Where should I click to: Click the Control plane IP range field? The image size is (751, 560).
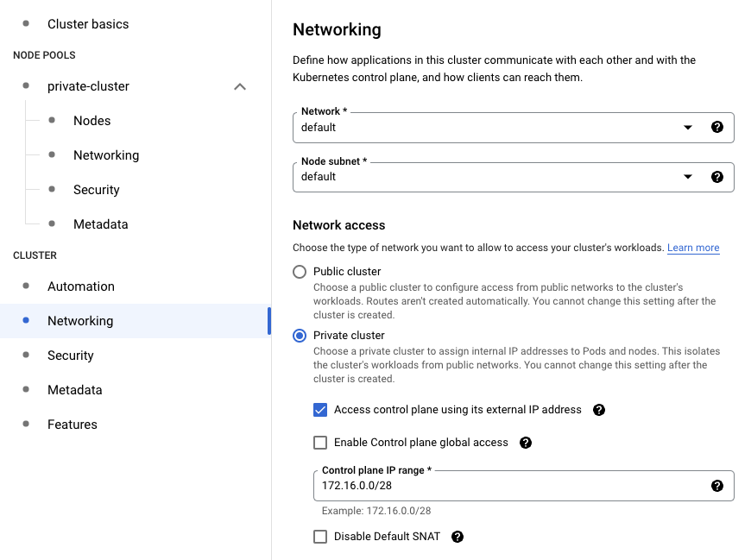(x=523, y=486)
